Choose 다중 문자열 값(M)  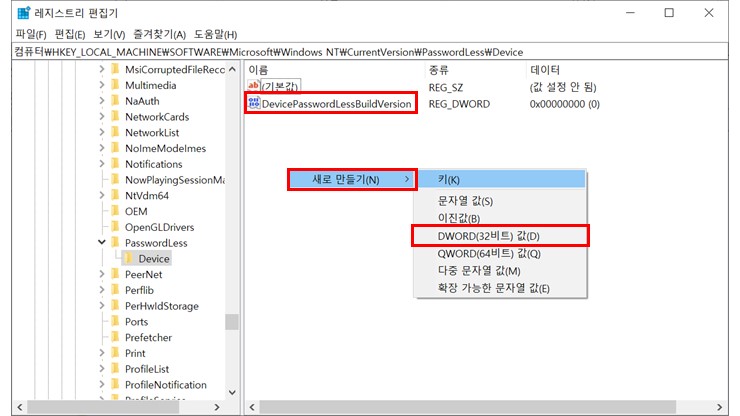pos(500,271)
